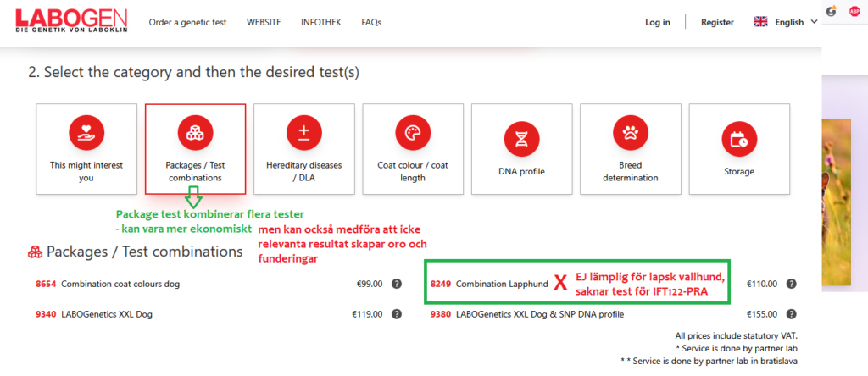Select the 'This might interest you' category

click(x=86, y=150)
